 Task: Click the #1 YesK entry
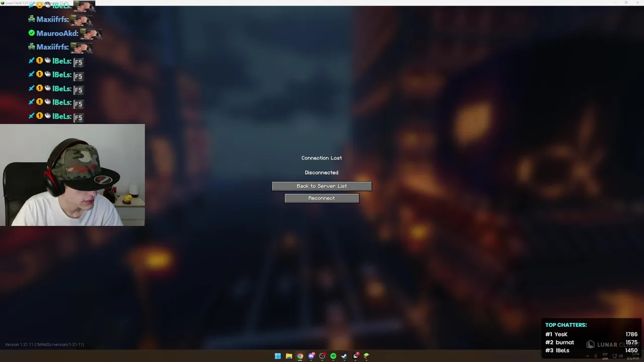[556, 334]
